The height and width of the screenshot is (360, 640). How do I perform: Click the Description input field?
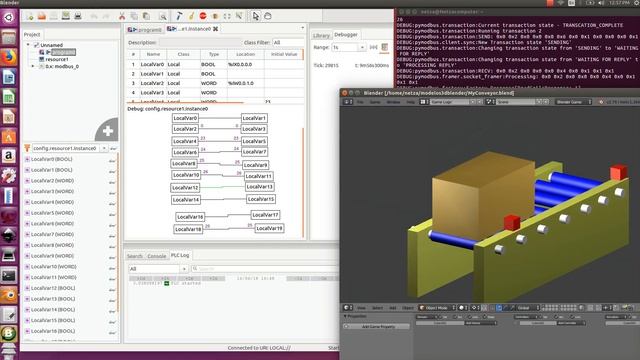(200, 42)
